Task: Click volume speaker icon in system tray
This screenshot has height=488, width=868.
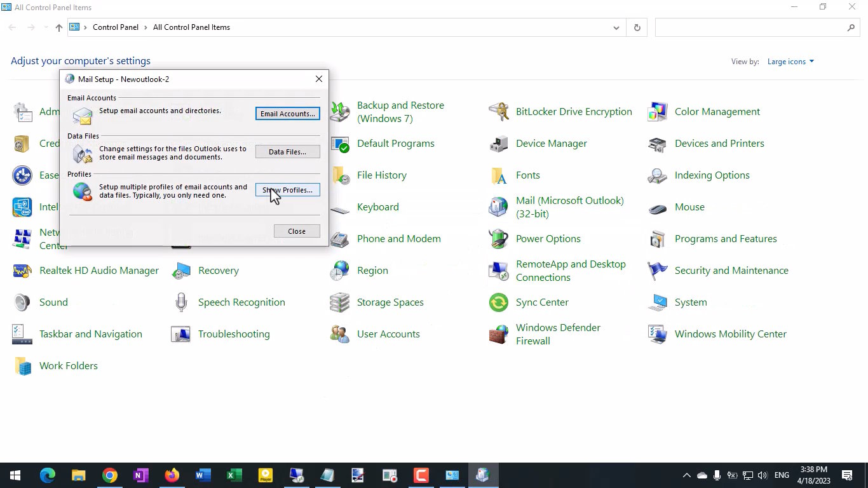Action: pyautogui.click(x=763, y=475)
